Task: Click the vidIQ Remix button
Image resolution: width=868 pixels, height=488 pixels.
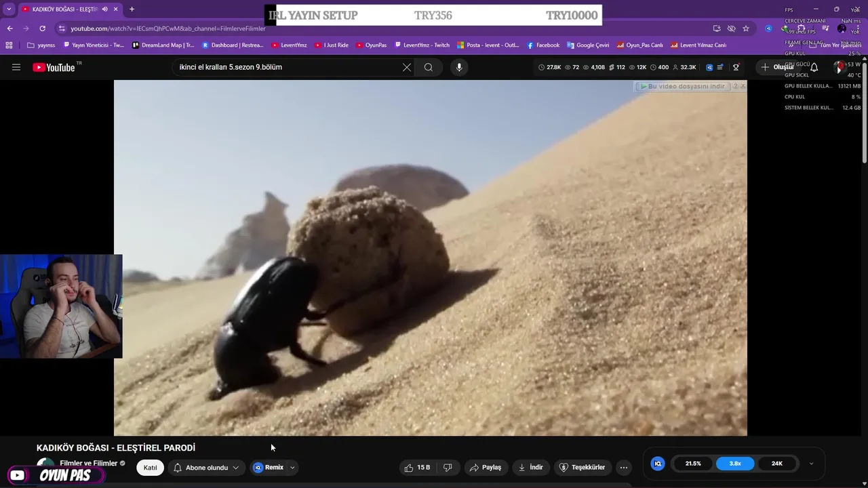Action: pyautogui.click(x=268, y=468)
